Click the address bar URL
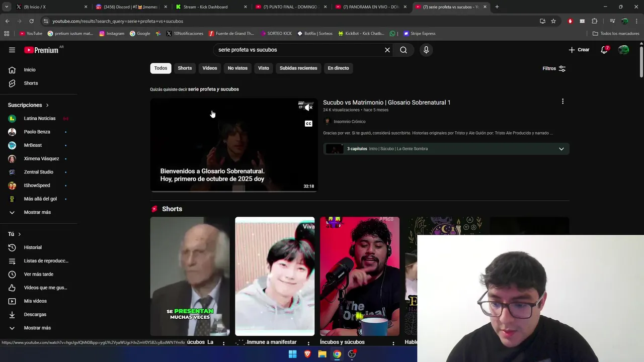Screen dimensions: 644x362 tap(118, 21)
